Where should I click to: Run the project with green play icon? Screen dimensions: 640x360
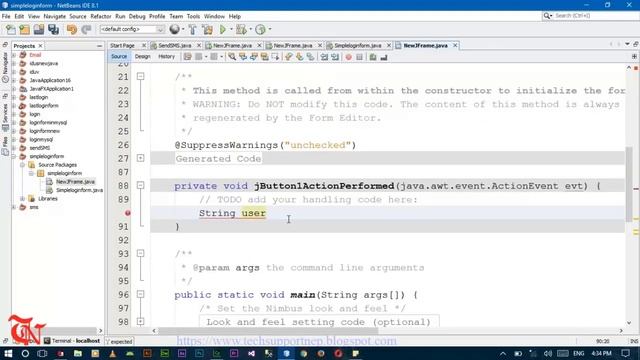tap(223, 29)
